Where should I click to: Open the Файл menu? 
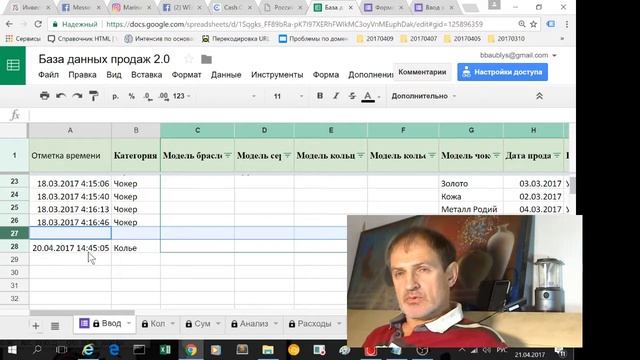pos(48,75)
